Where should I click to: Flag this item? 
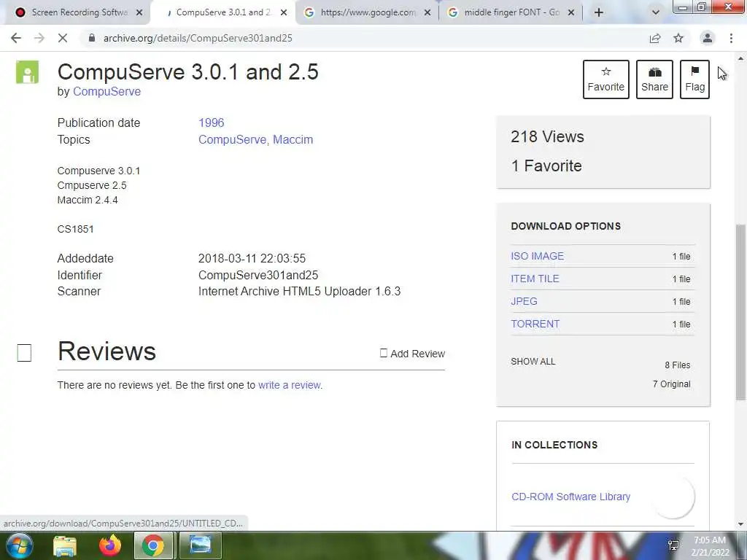click(694, 79)
